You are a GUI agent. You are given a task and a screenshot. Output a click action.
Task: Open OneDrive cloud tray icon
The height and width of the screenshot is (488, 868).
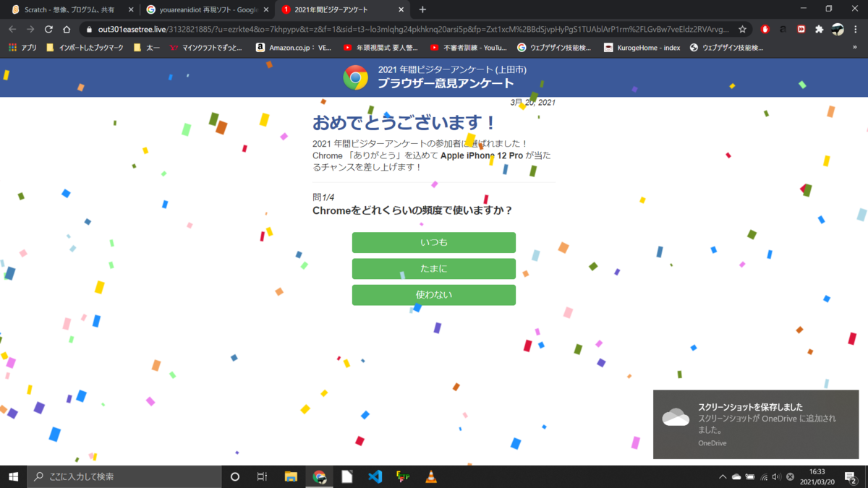[736, 477]
